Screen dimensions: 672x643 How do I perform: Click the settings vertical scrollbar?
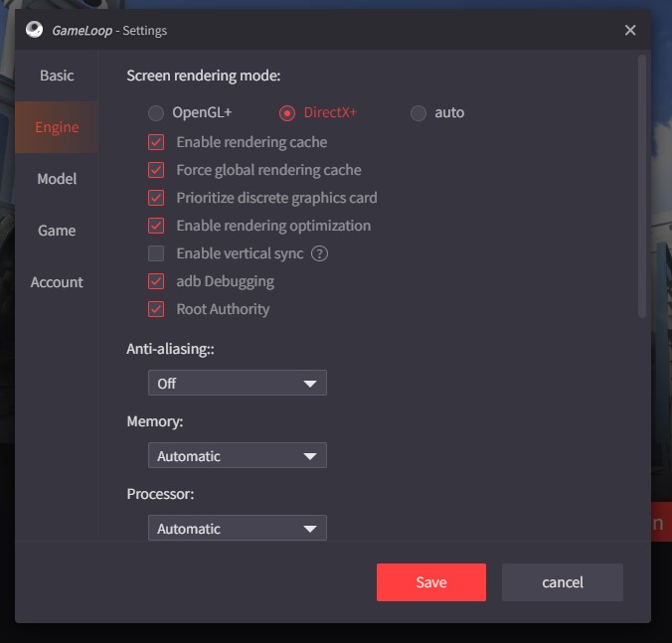pos(641,187)
